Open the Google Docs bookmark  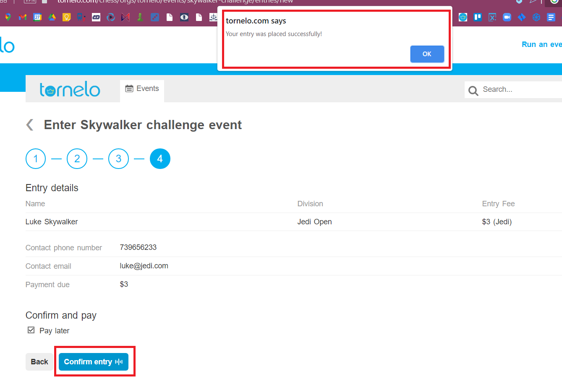[x=551, y=17]
